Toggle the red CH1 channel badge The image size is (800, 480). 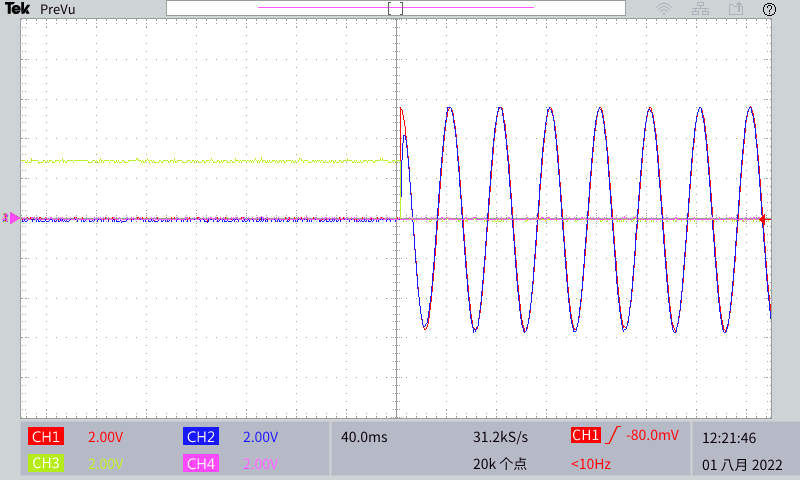46,437
